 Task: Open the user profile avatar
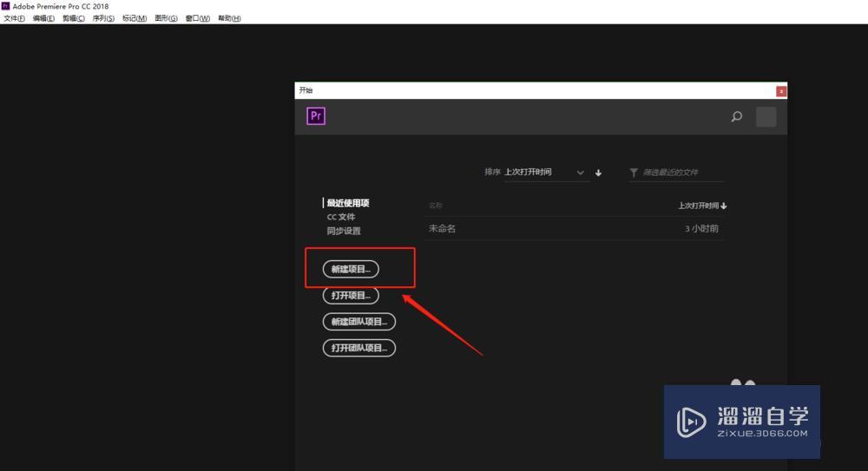coord(766,117)
